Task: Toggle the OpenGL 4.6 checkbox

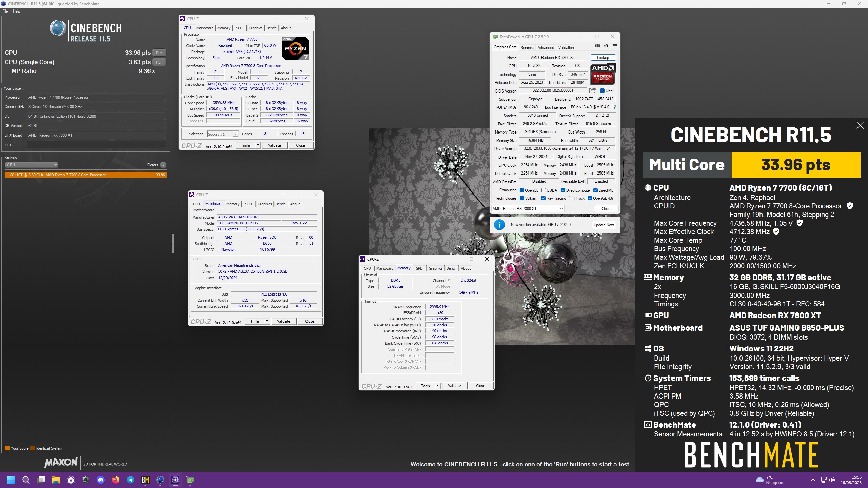Action: click(x=590, y=198)
